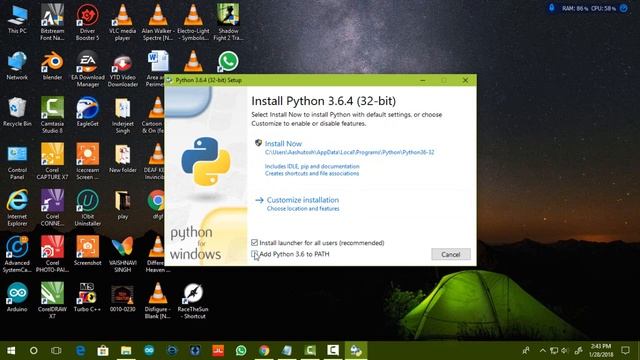Click the RAM and CPU usage widget
This screenshot has width=640, height=360.
pyautogui.click(x=588, y=8)
